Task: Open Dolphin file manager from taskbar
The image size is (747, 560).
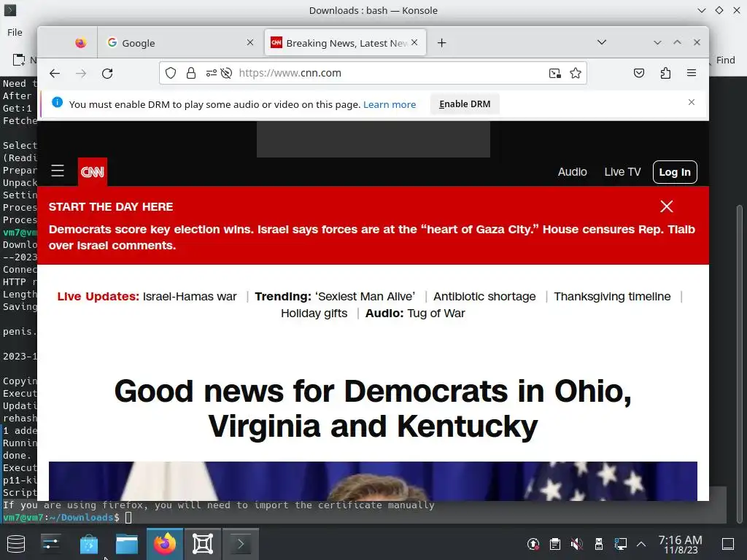Action: click(127, 544)
